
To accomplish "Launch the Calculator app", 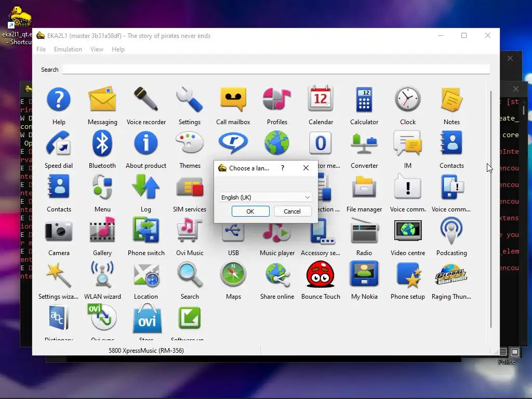I will pyautogui.click(x=364, y=99).
